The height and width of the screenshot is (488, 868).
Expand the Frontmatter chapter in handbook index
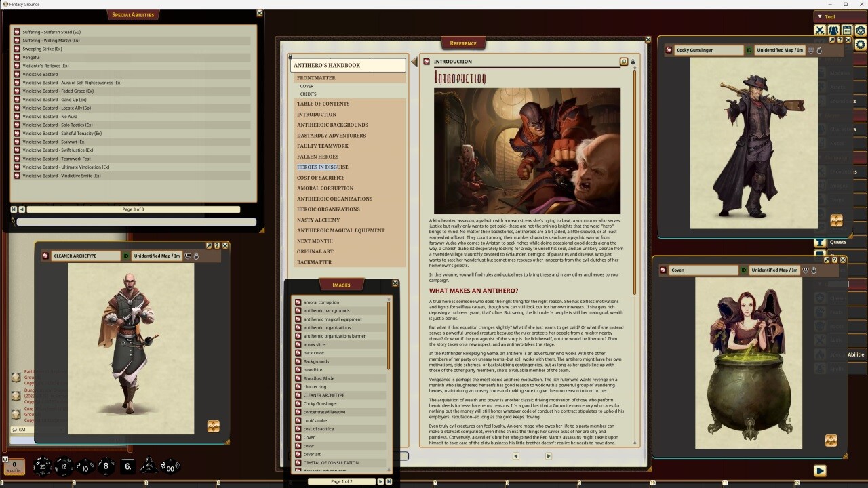click(x=316, y=78)
